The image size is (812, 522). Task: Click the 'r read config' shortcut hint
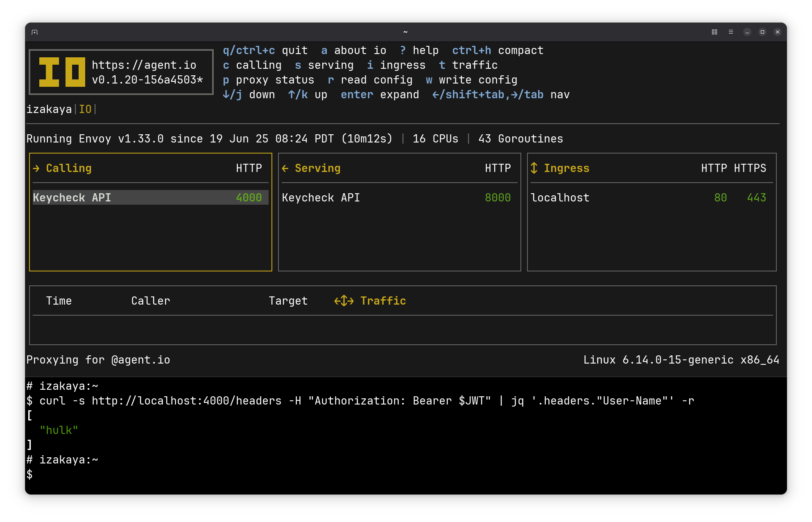(x=370, y=80)
